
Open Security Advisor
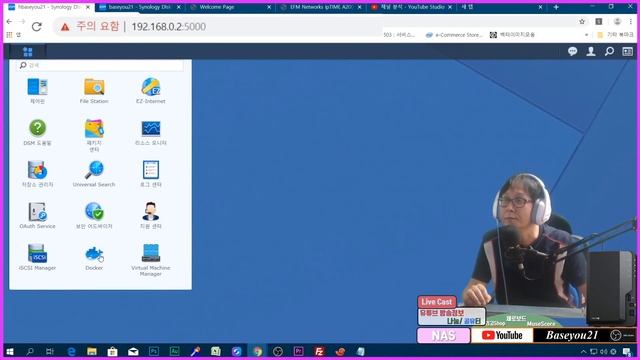pos(94,216)
